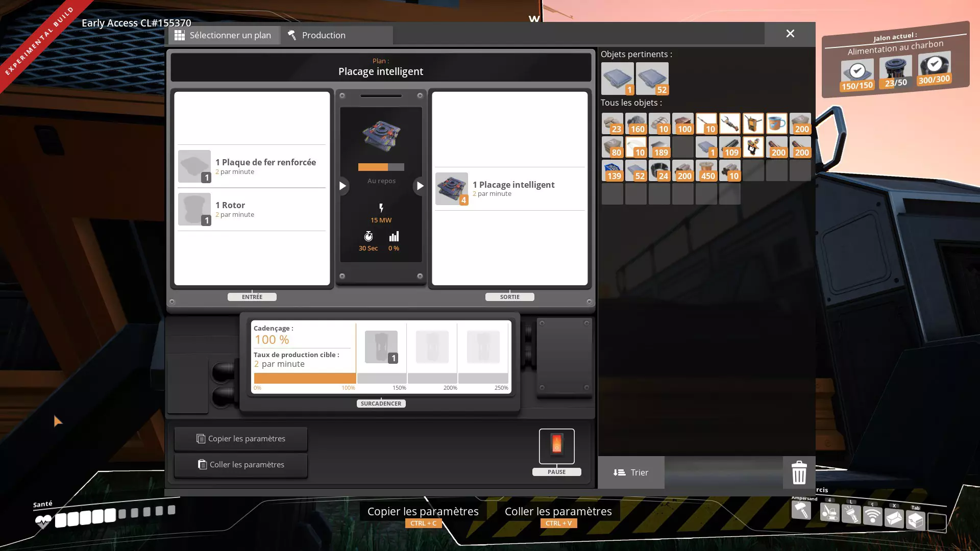Click the trash can icon in inventory
Image resolution: width=980 pixels, height=551 pixels.
tap(799, 472)
